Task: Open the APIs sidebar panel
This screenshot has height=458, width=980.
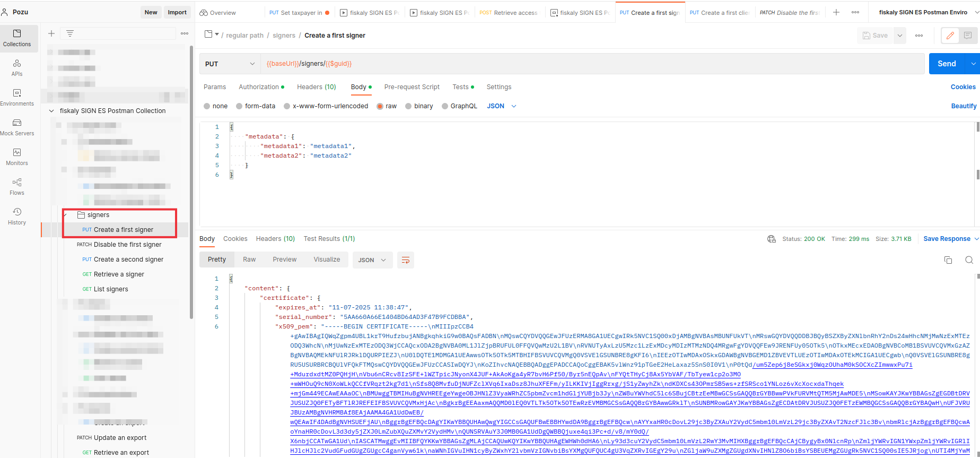Action: (17, 68)
